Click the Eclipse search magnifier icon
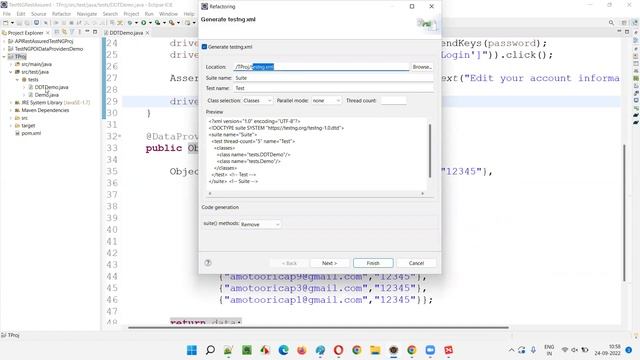640x360 pixels. coord(611,23)
